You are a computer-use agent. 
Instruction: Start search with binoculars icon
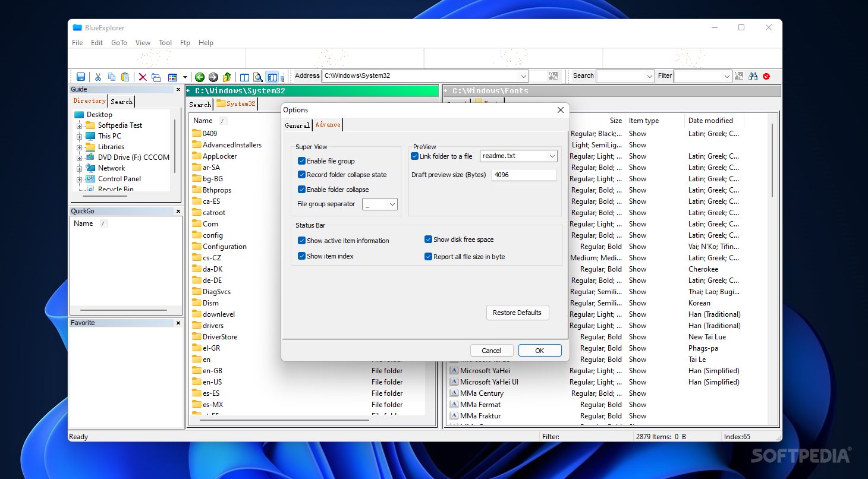pos(753,76)
